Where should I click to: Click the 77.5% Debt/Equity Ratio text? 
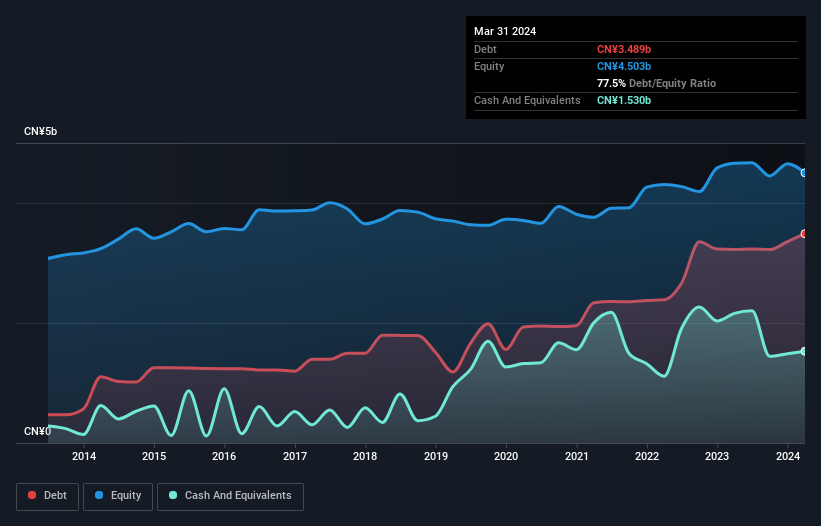point(656,83)
